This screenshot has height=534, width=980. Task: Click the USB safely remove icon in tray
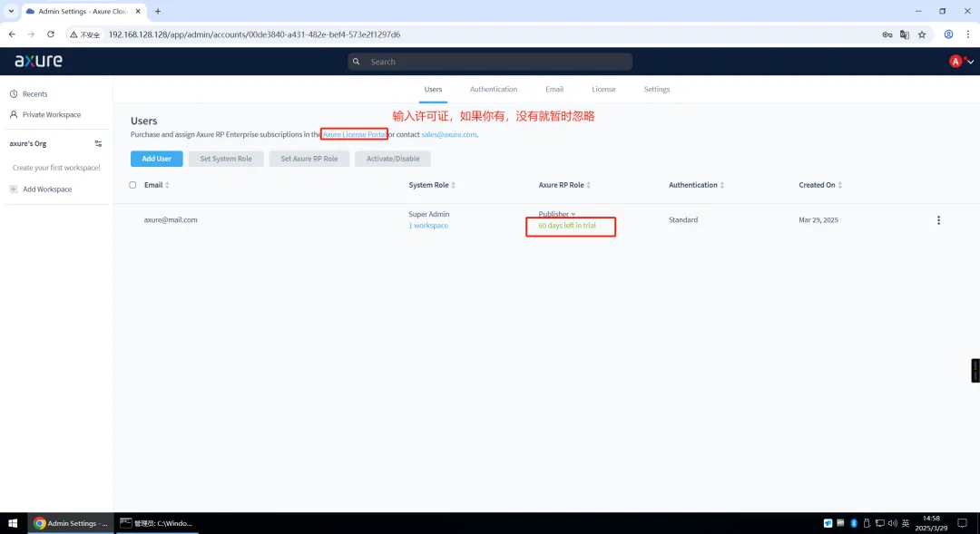click(867, 523)
